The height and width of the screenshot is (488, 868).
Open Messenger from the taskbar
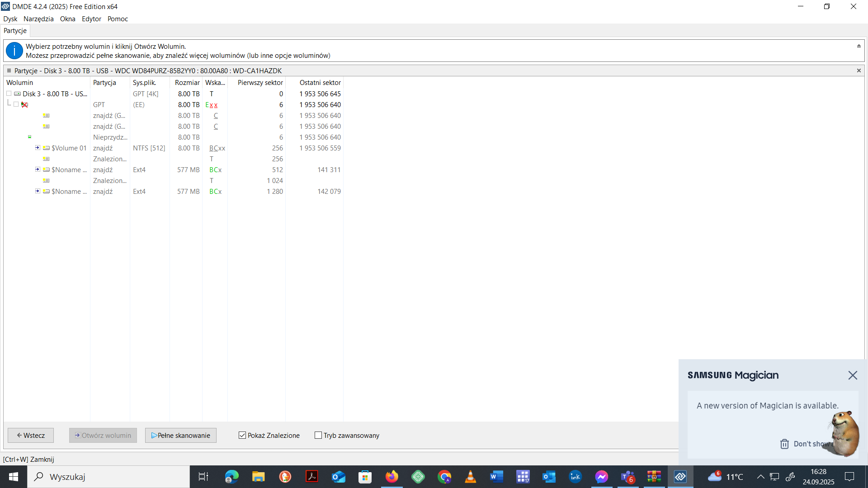tap(602, 477)
